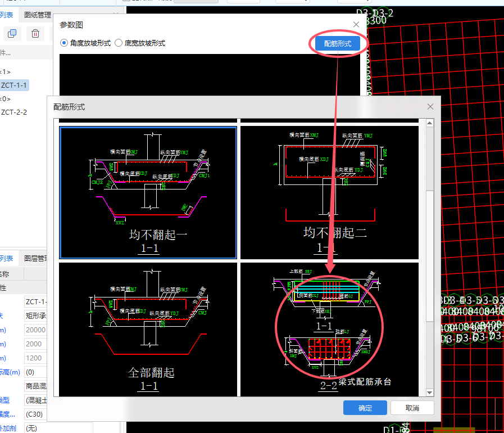504x433 pixels.
Task: Click the 商品混 concrete type field
Action: coord(35,386)
